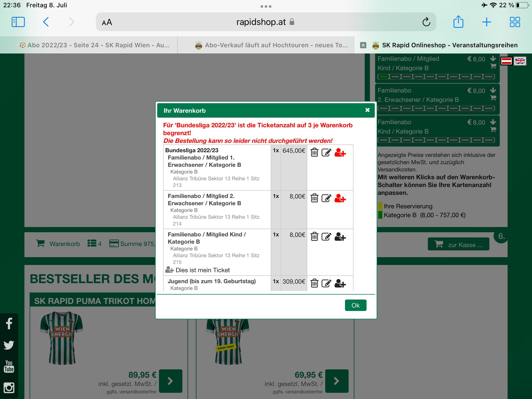Open SK Rapid Twitter page
This screenshot has height=399, width=532.
[x=9, y=345]
